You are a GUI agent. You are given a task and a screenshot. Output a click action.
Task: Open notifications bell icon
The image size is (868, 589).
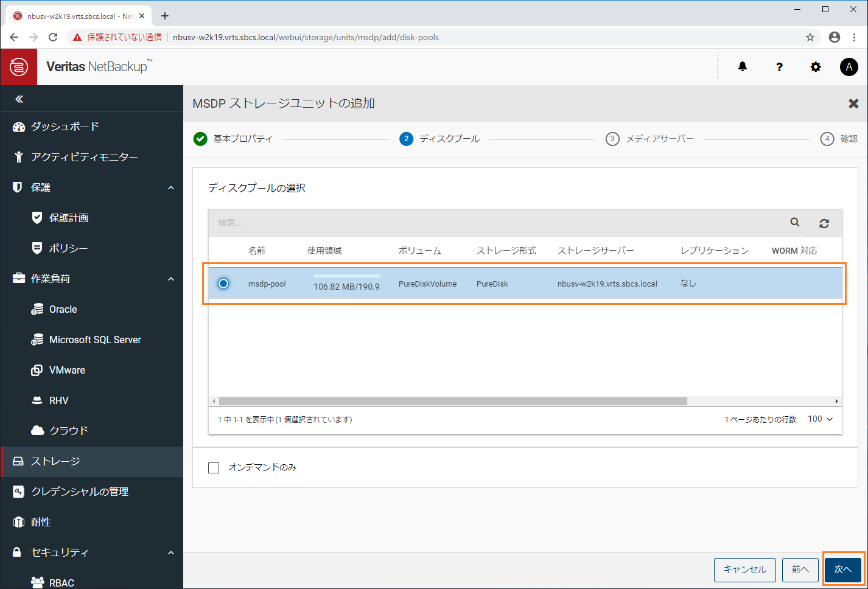click(743, 67)
